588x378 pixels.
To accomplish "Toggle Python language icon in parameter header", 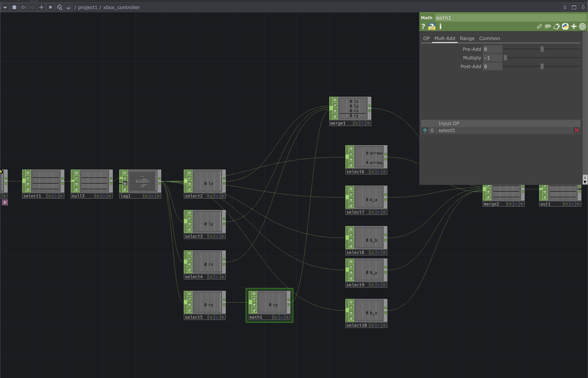I will coord(565,26).
